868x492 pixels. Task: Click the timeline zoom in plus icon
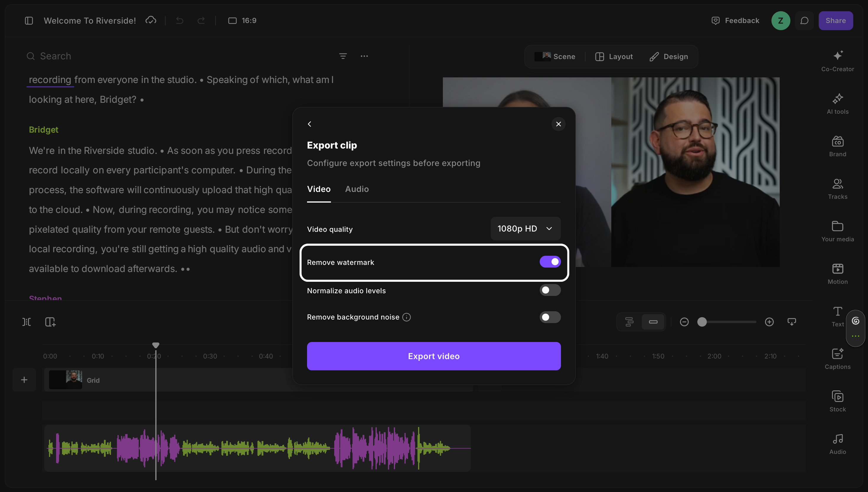tap(769, 322)
